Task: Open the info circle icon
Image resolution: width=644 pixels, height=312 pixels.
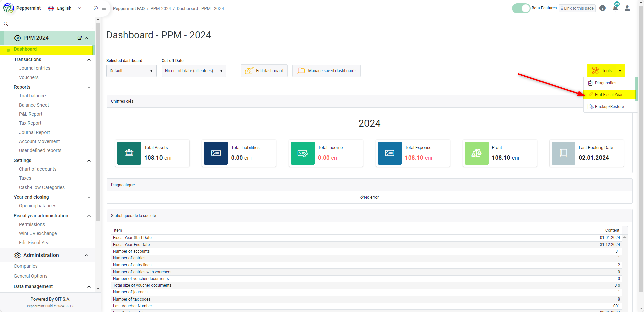Action: (x=603, y=8)
